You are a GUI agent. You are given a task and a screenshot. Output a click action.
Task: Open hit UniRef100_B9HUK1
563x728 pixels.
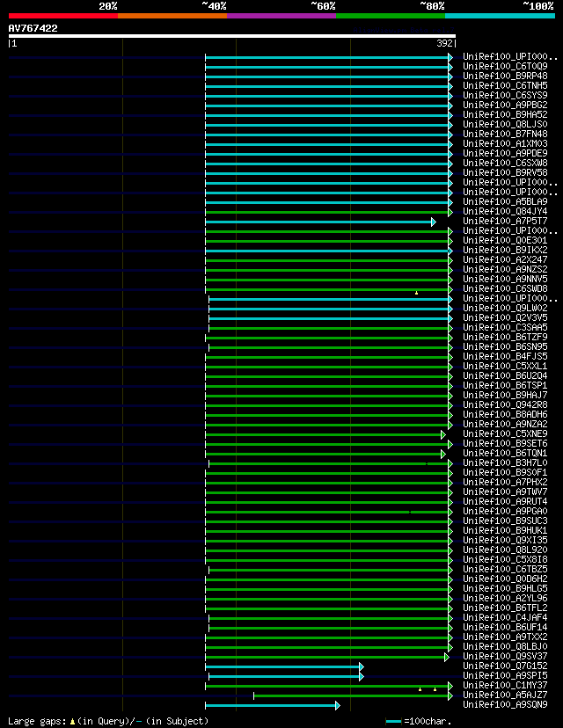pos(505,531)
